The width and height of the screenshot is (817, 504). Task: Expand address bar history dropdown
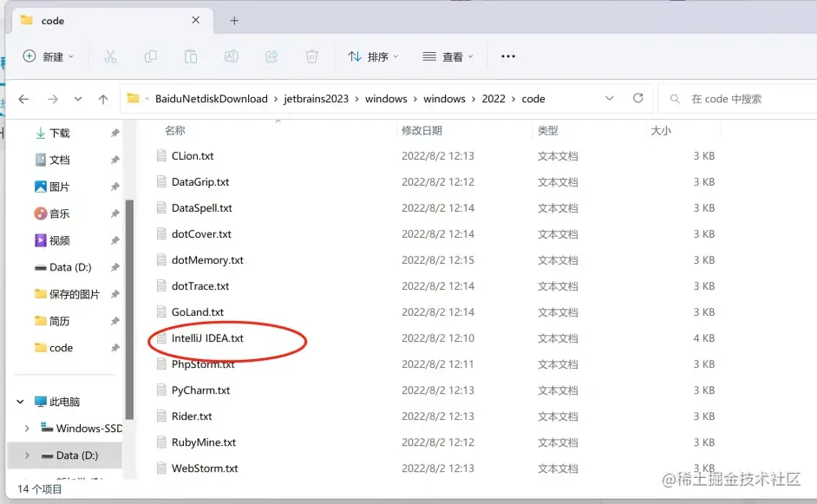coord(609,98)
